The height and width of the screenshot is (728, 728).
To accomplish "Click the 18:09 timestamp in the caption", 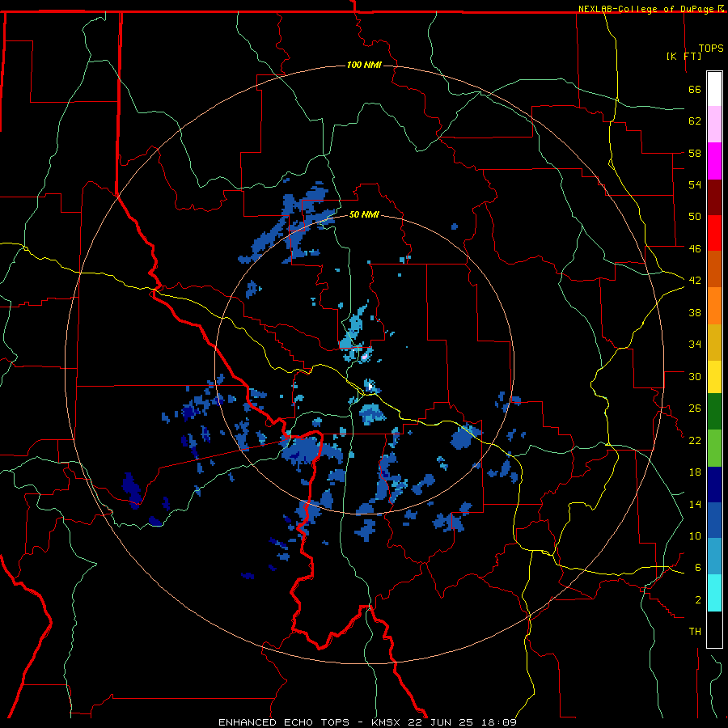I will pyautogui.click(x=499, y=722).
